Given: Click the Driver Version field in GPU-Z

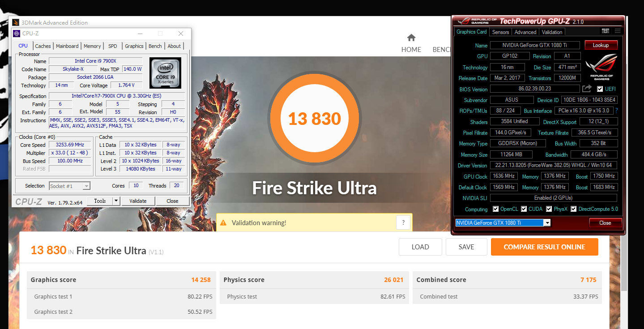Looking at the screenshot, I should coord(554,166).
